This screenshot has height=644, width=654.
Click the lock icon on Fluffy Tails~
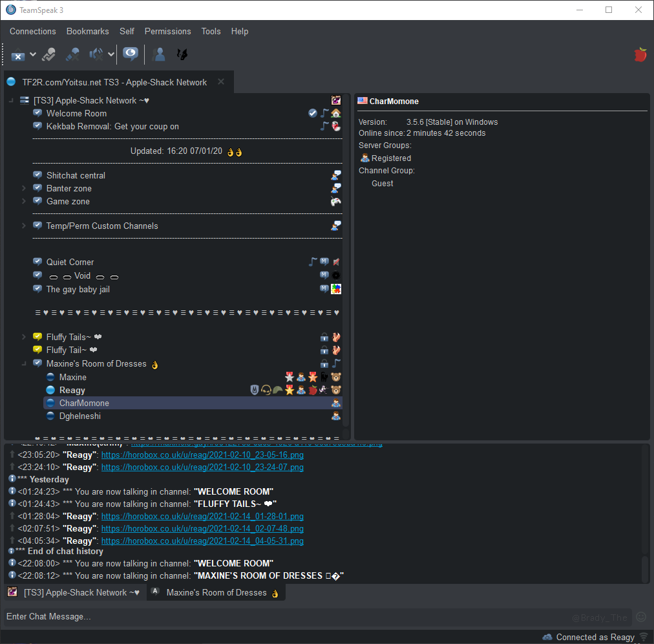[324, 338]
